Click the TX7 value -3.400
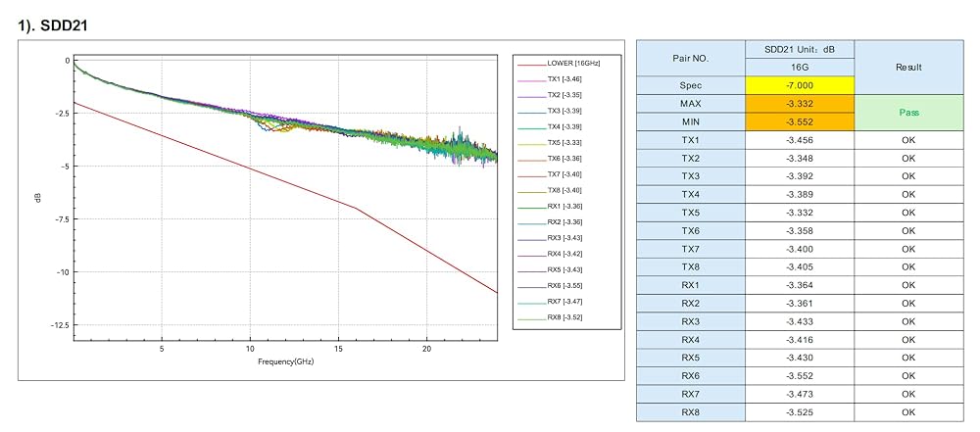 pyautogui.click(x=800, y=249)
